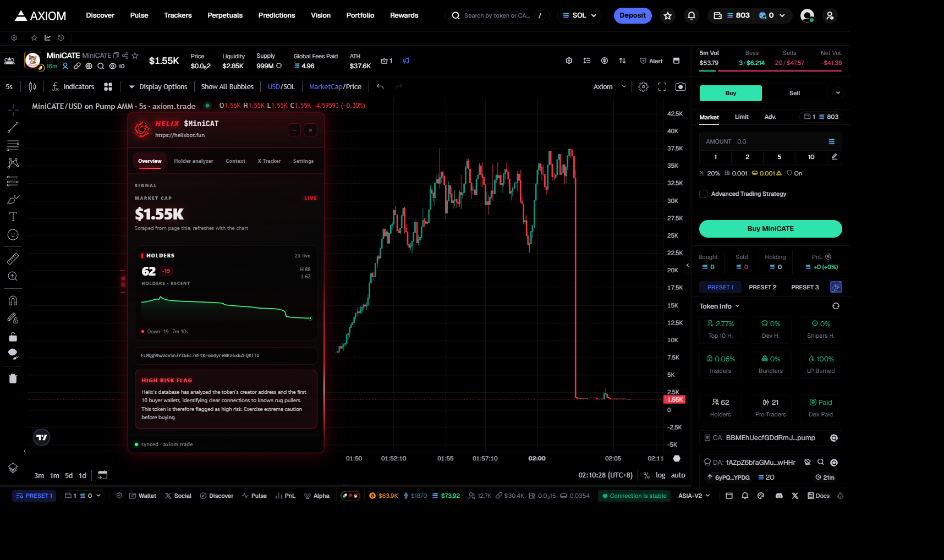Open the Axiom home logo

tap(41, 15)
